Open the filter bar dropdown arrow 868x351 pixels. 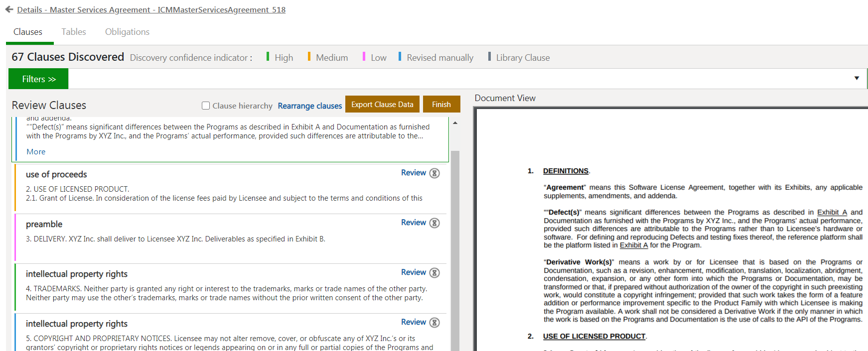point(857,78)
